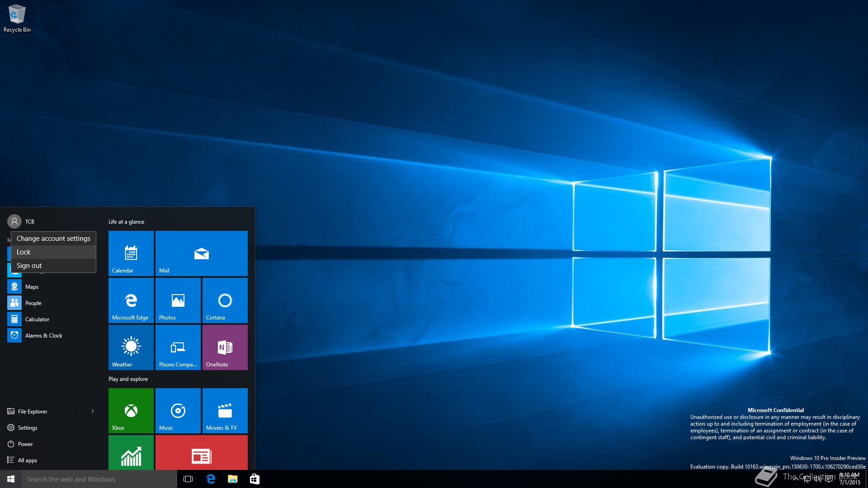Open the Weather tile

click(131, 347)
